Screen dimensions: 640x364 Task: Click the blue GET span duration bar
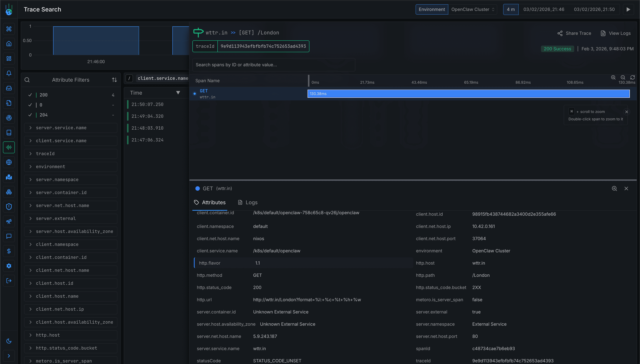[x=467, y=93]
